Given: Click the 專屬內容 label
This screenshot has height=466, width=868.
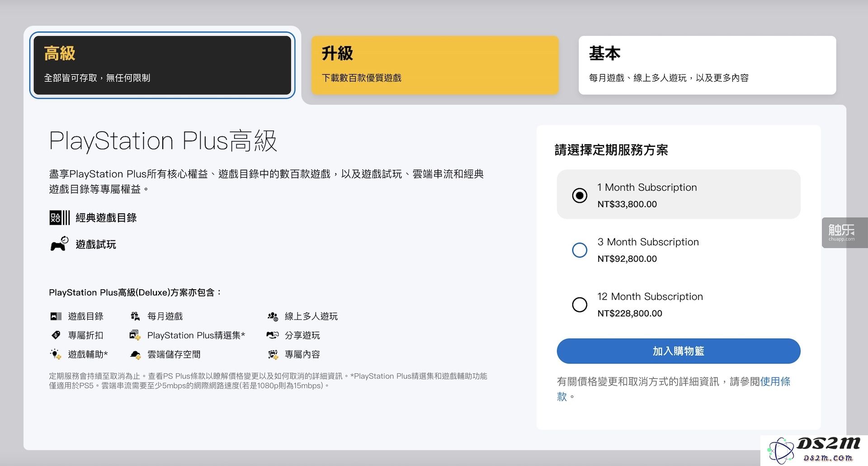Looking at the screenshot, I should pos(302,354).
